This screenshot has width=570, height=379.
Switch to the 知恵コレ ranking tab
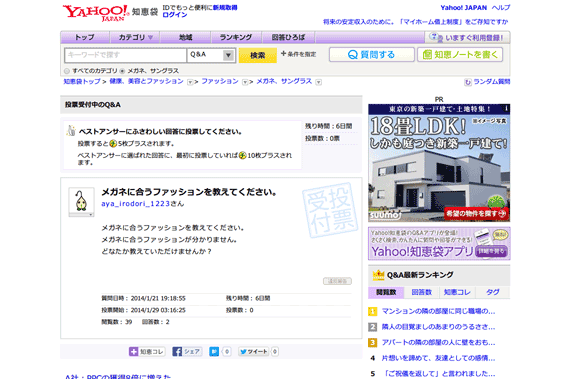coord(457,292)
